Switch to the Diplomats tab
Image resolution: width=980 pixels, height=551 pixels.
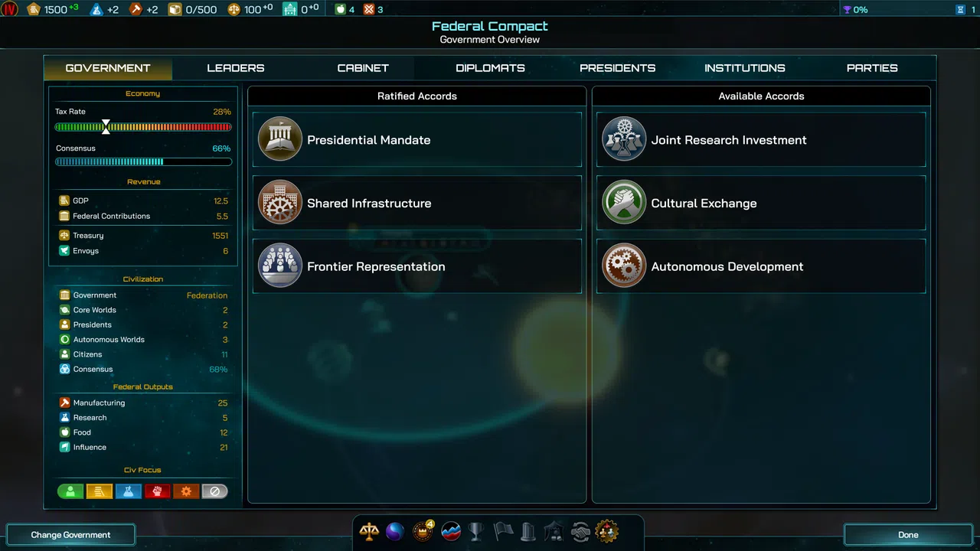pyautogui.click(x=490, y=68)
